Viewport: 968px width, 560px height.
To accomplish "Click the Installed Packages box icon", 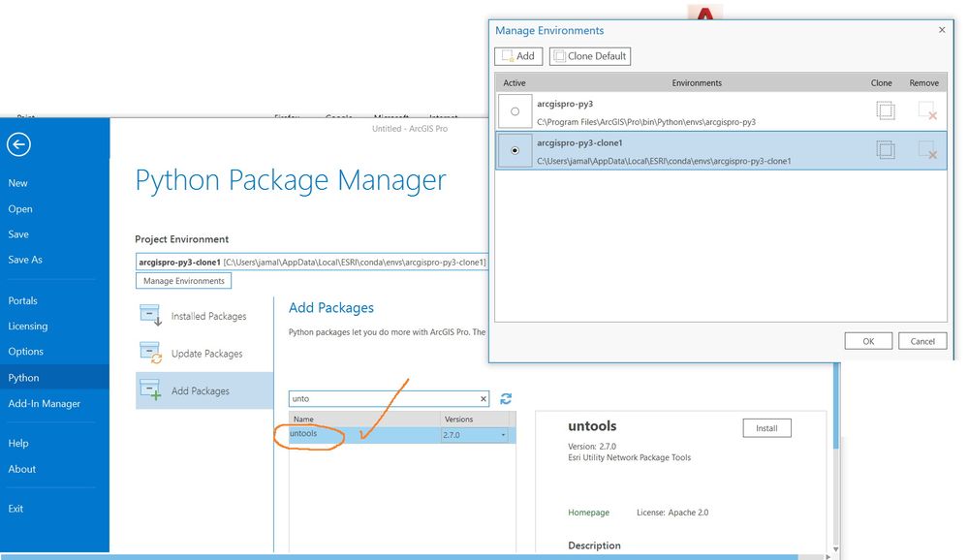I will click(150, 315).
